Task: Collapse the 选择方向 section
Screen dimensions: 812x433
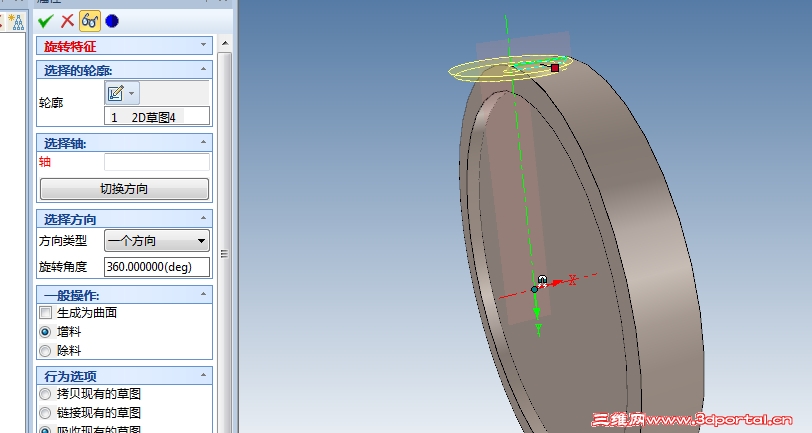Action: click(204, 218)
